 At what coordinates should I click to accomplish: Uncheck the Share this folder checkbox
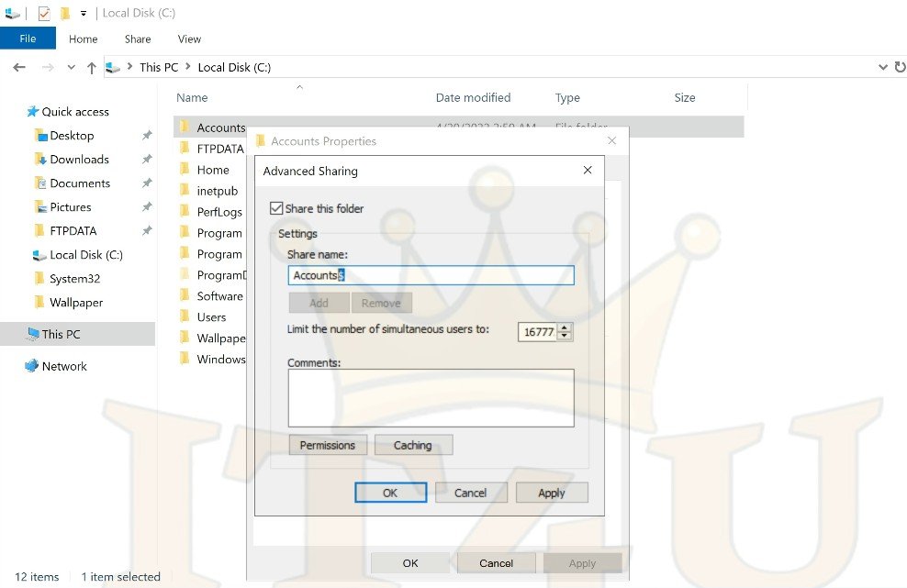point(276,208)
